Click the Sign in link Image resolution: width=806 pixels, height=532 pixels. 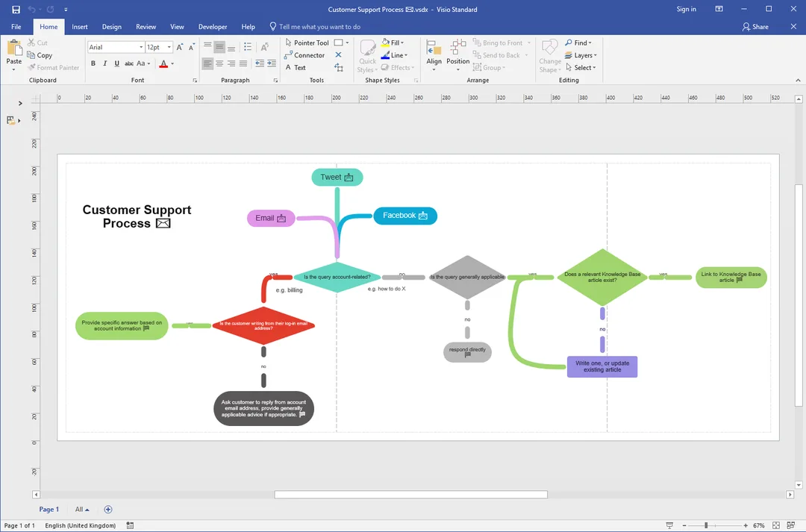point(687,9)
